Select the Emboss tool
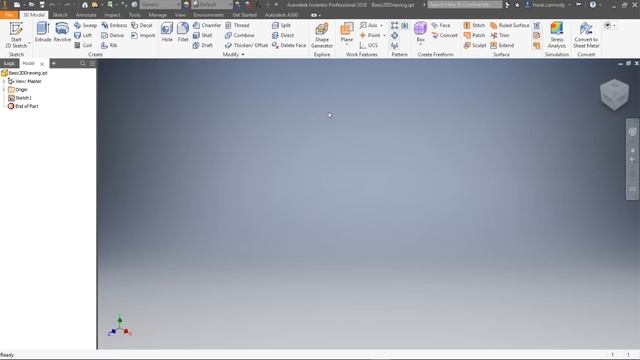This screenshot has width=640, height=360. point(114,25)
